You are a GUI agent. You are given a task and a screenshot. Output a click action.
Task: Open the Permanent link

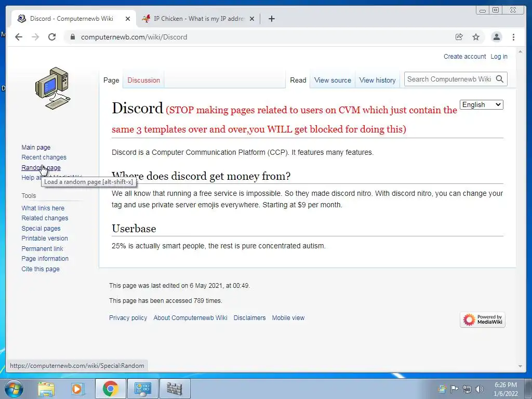pyautogui.click(x=42, y=249)
